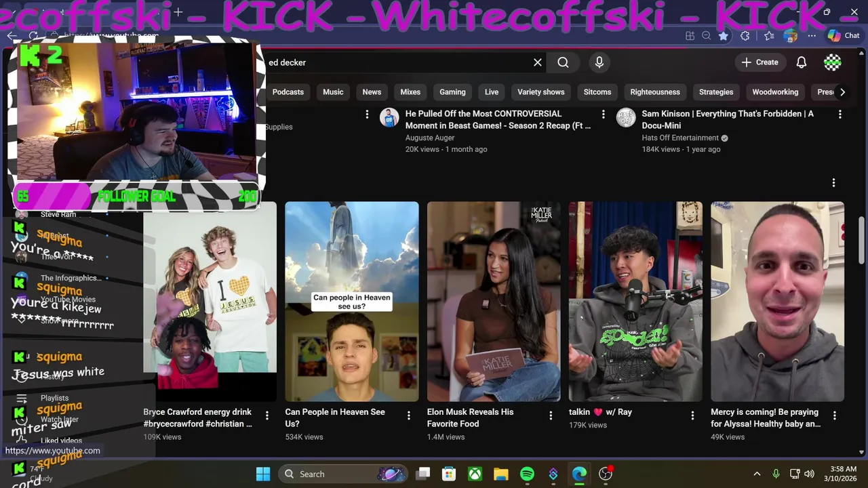This screenshot has width=868, height=488.
Task: Open 'Can People in Heaven See Us?' thumbnail
Action: coord(352,302)
